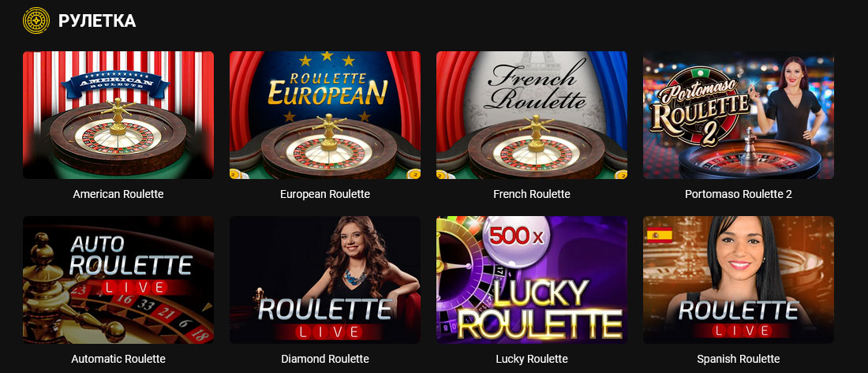This screenshot has width=868, height=373.
Task: Click the Portomaso Roulette 2 caption
Action: point(739,194)
